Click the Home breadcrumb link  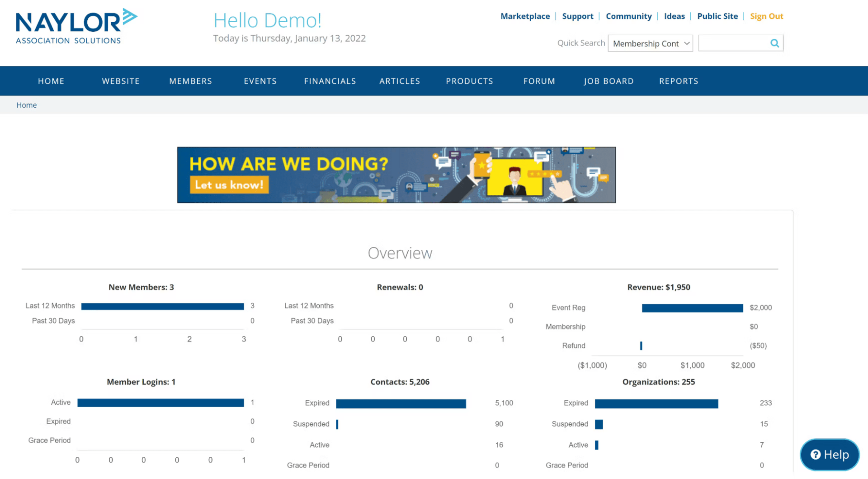click(26, 104)
